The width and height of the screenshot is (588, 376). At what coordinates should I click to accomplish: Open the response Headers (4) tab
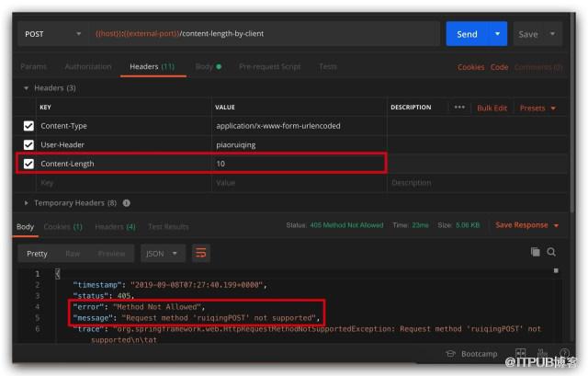(115, 227)
